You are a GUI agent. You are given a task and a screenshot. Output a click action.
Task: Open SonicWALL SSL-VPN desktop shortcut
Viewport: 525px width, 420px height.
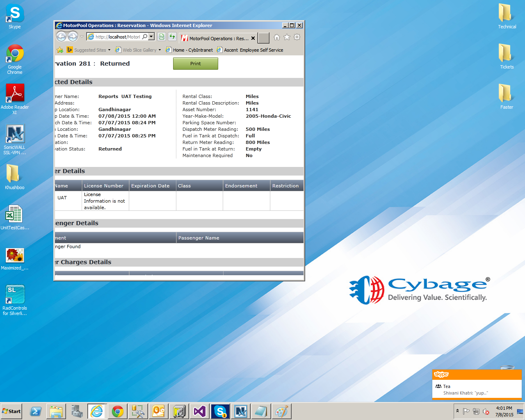point(15,139)
